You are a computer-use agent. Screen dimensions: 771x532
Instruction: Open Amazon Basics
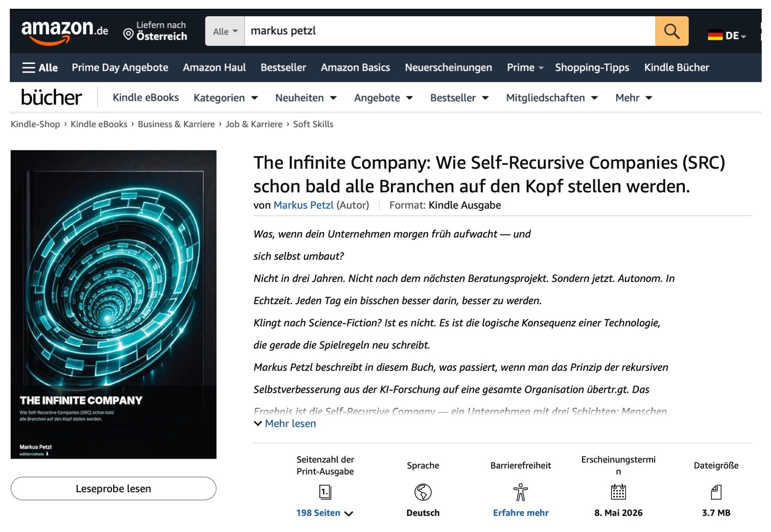pyautogui.click(x=356, y=68)
